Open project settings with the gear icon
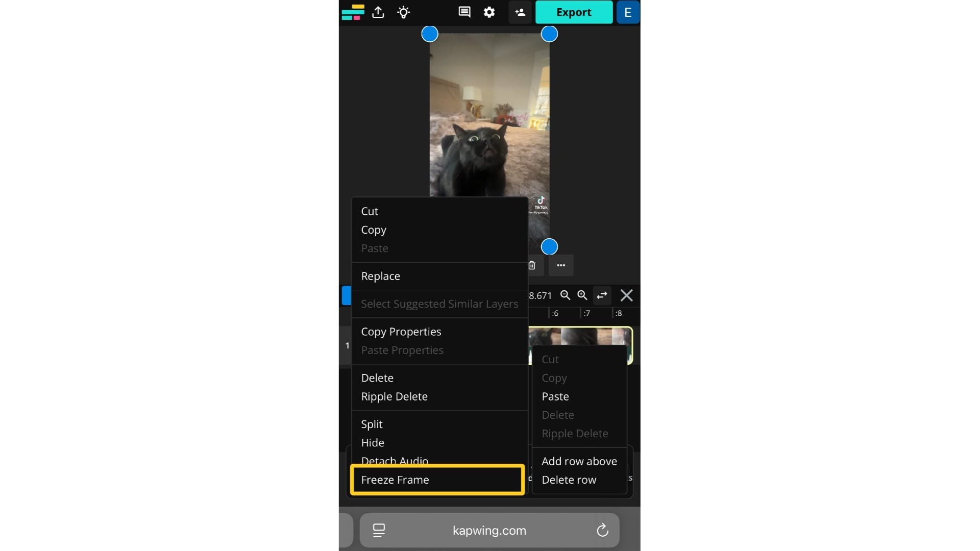The height and width of the screenshot is (551, 980). (x=489, y=12)
